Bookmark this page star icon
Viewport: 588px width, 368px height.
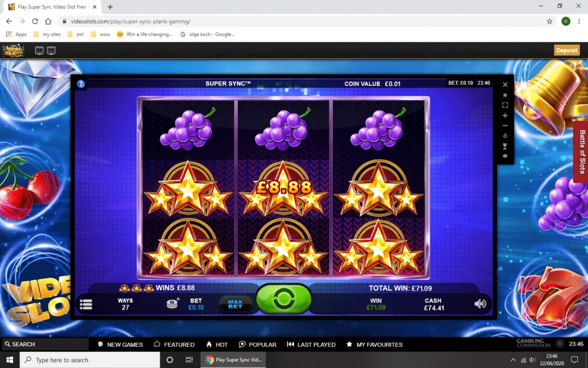click(x=549, y=21)
